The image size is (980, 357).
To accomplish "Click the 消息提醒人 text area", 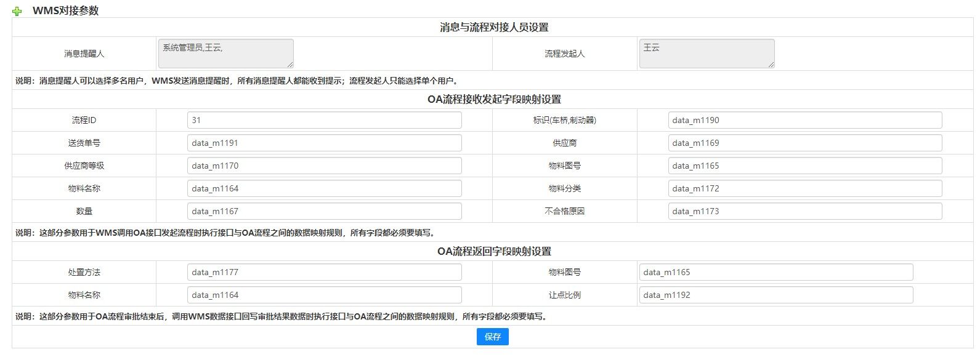I will point(225,53).
